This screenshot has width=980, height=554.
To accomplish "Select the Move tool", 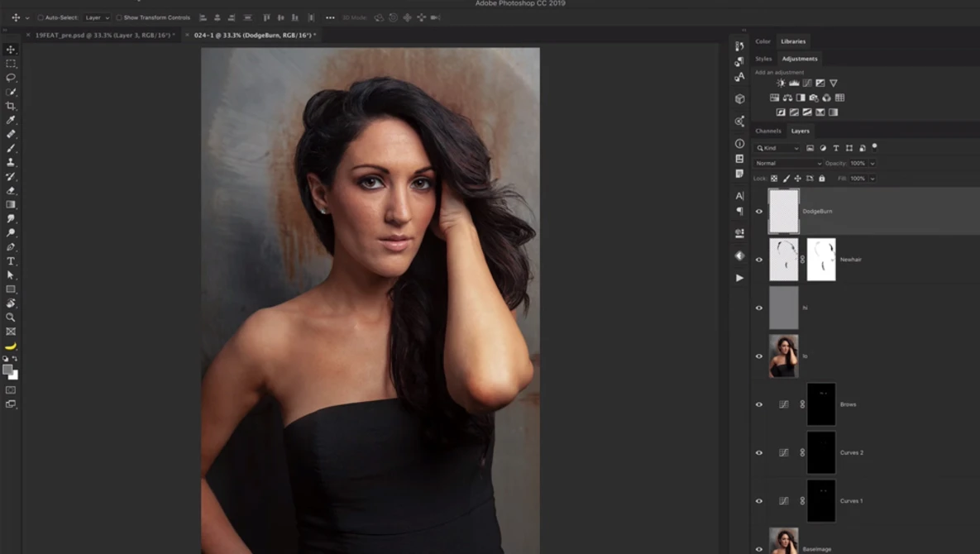I will (11, 50).
